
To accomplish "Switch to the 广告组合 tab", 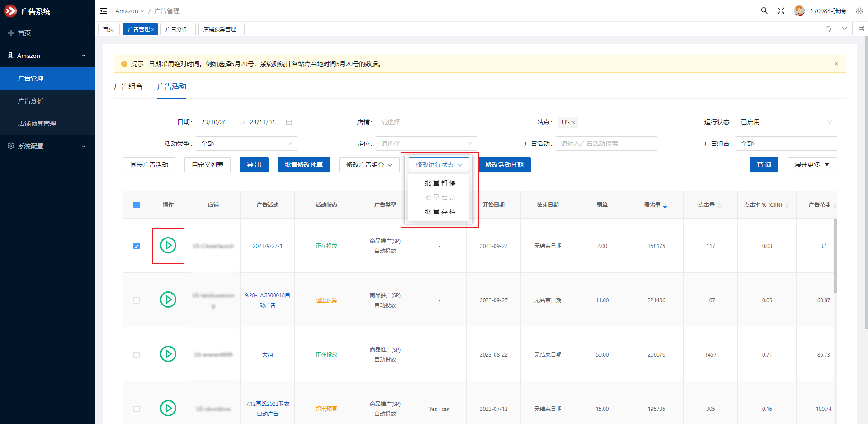I will (x=128, y=86).
